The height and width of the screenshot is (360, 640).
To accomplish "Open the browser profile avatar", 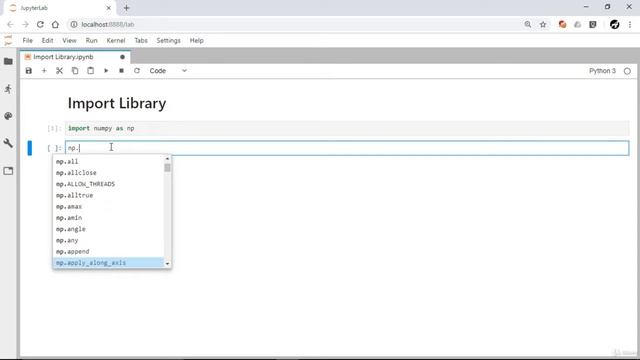I will pos(614,24).
